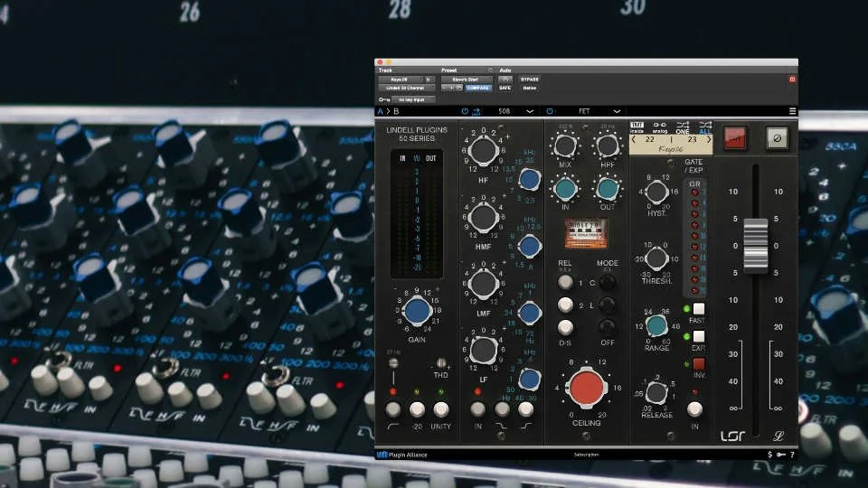Viewport: 868px width, 488px height.
Task: Click the blue HF frequency knob
Action: [529, 179]
